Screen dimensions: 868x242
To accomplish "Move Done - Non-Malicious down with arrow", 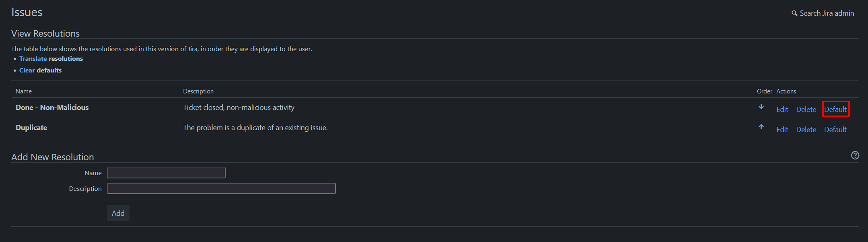I will click(x=761, y=107).
